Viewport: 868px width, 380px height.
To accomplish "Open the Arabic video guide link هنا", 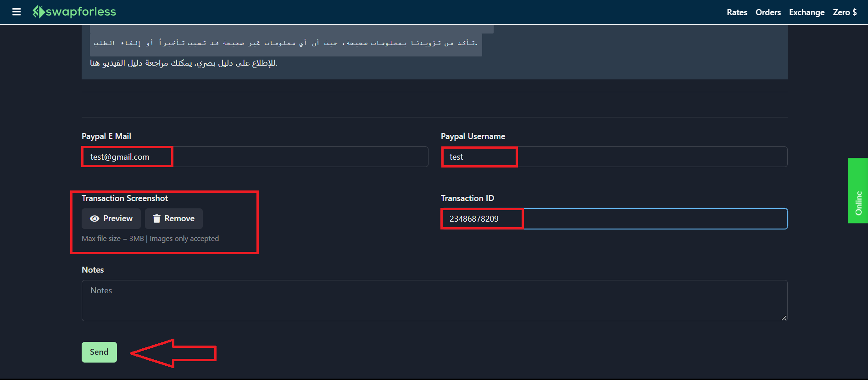I will (95, 63).
